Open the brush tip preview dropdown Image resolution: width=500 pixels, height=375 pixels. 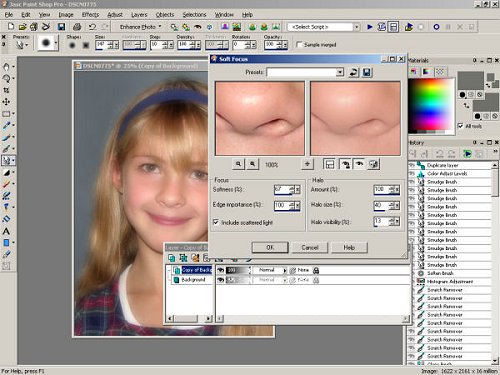(x=56, y=43)
